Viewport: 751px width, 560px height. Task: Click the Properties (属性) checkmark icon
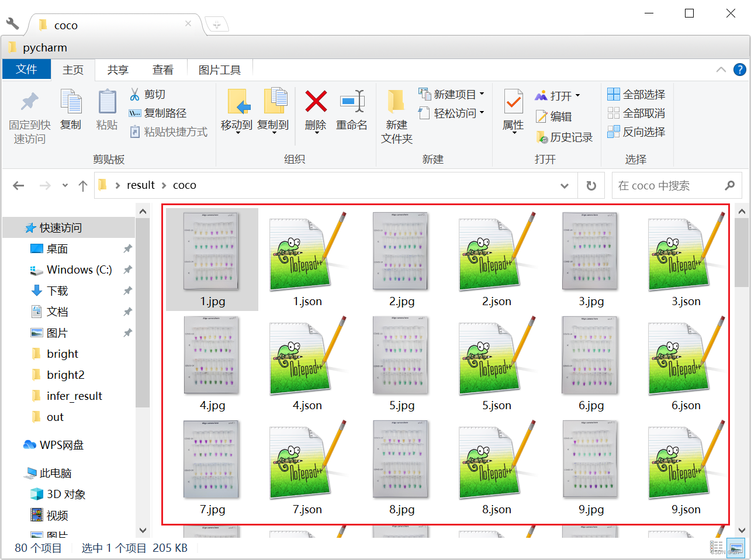point(513,102)
